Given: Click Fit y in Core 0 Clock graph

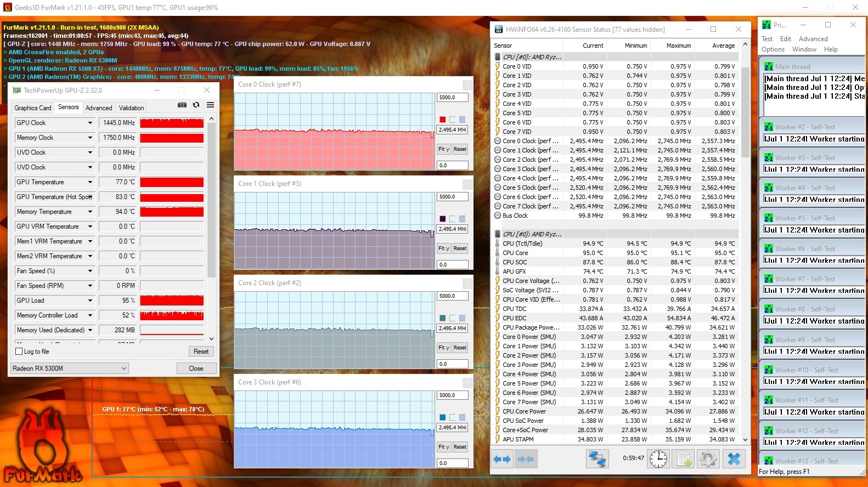Looking at the screenshot, I should (x=444, y=149).
